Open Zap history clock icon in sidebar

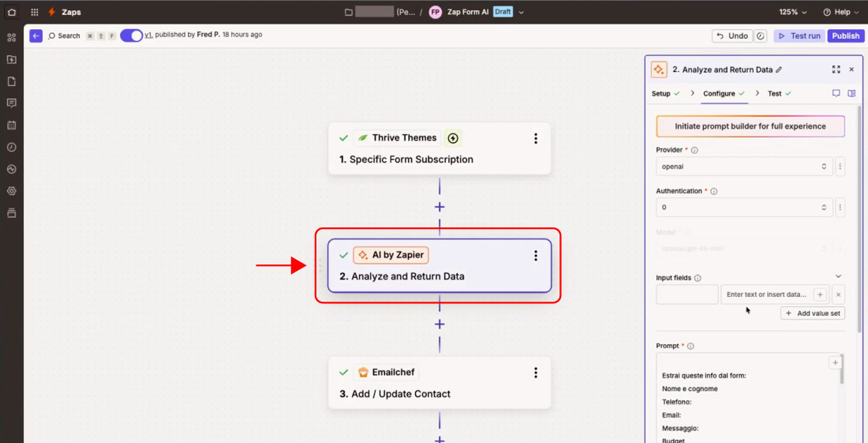pos(11,147)
